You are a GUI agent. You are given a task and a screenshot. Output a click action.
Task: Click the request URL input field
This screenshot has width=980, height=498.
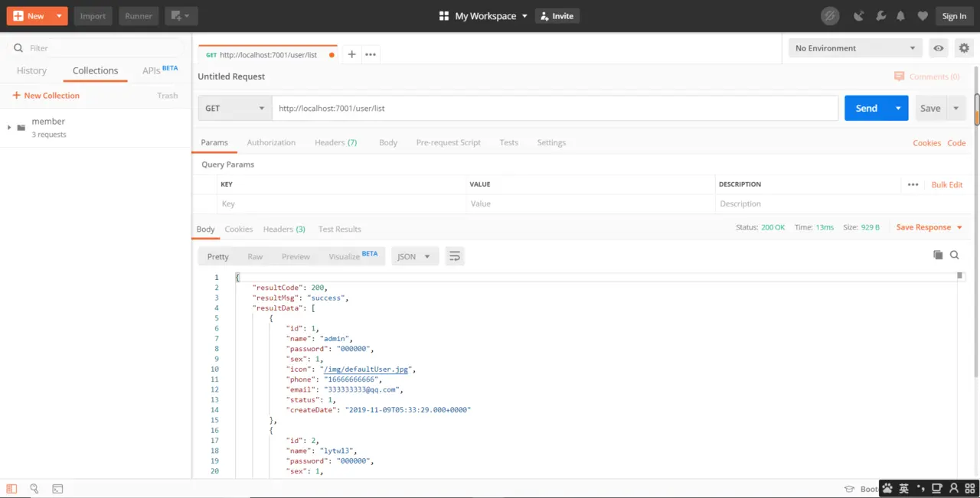tap(555, 109)
